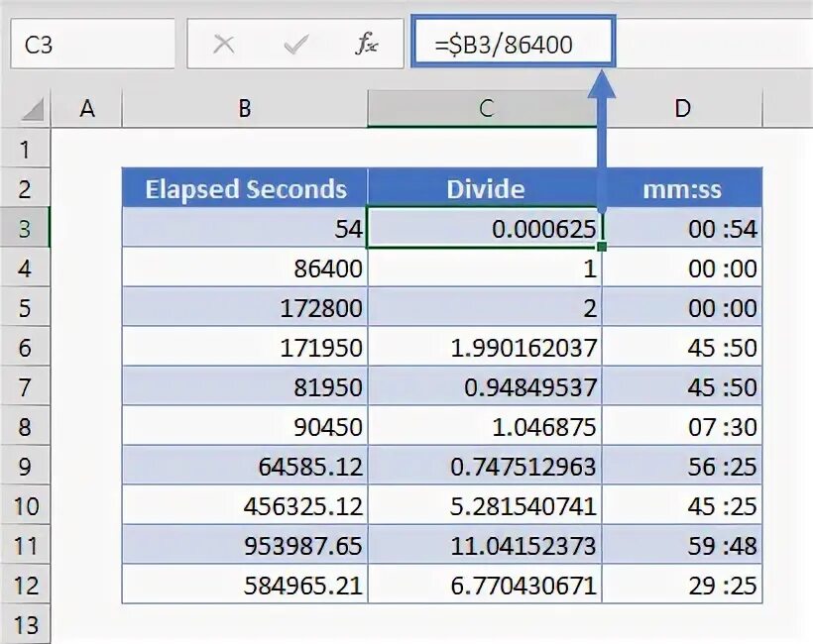The height and width of the screenshot is (644, 813).
Task: Select the cell containing 6.770430671
Action: pyautogui.click(x=485, y=585)
